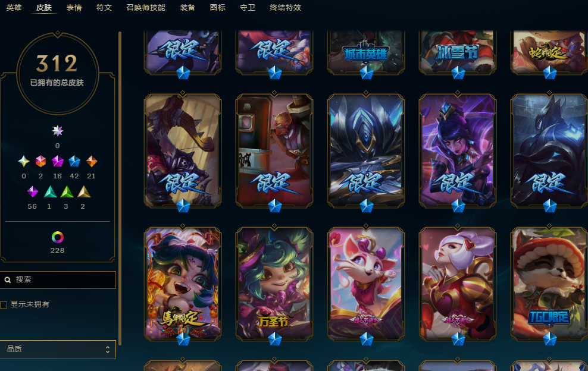Click the 搜索 skin search field

coord(58,280)
